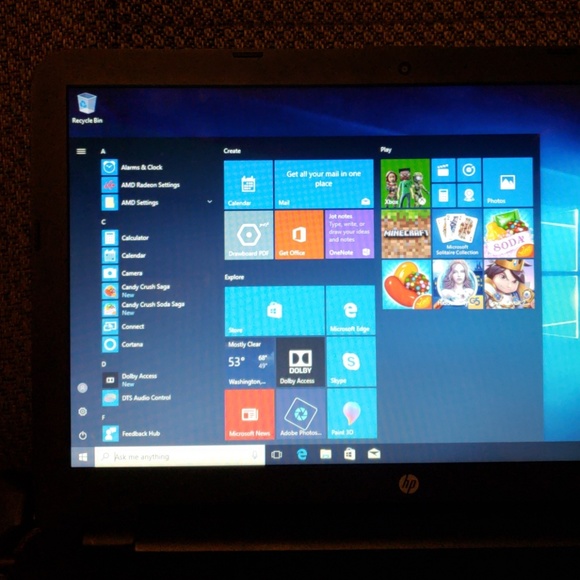The width and height of the screenshot is (580, 580).
Task: Click the Get Office tile
Action: (x=299, y=235)
